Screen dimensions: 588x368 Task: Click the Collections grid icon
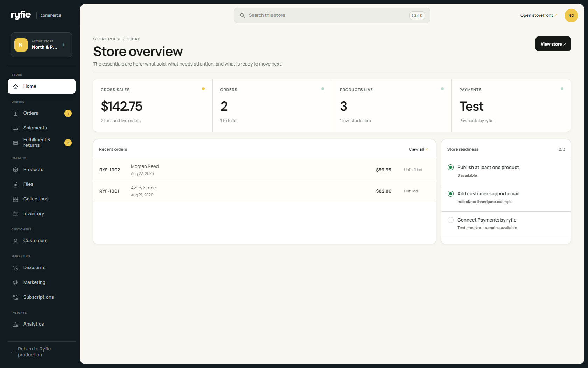[15, 199]
